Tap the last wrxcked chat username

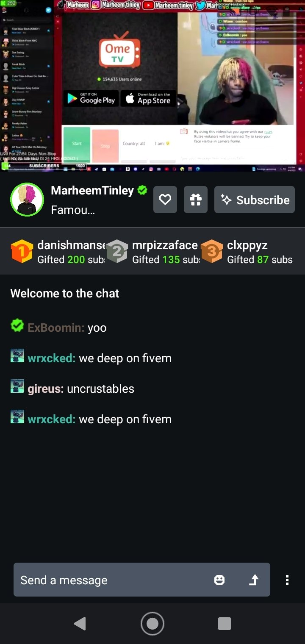52,419
